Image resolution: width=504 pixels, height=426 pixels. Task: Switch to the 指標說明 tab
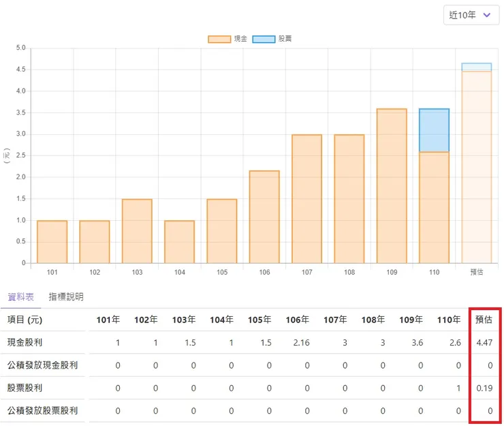point(66,296)
